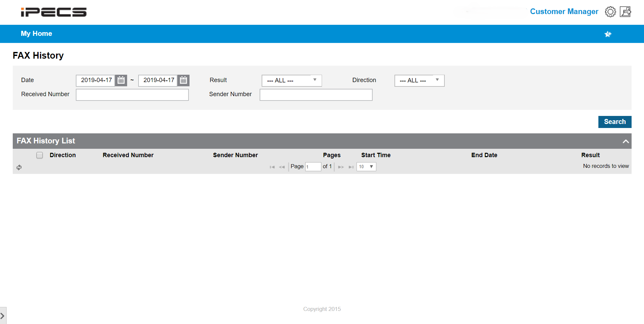The height and width of the screenshot is (324, 644).
Task: Open the Direction filter dropdown
Action: pos(419,80)
